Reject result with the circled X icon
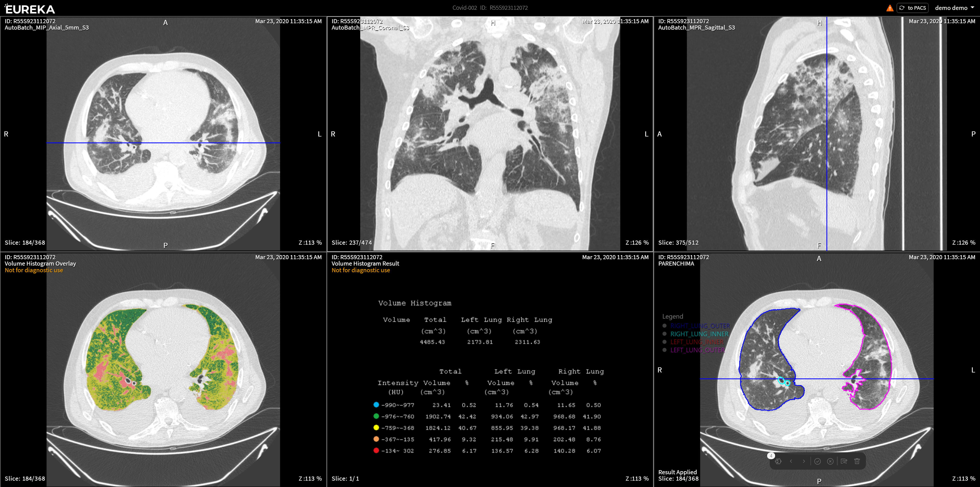The width and height of the screenshot is (980, 487). pyautogui.click(x=830, y=461)
